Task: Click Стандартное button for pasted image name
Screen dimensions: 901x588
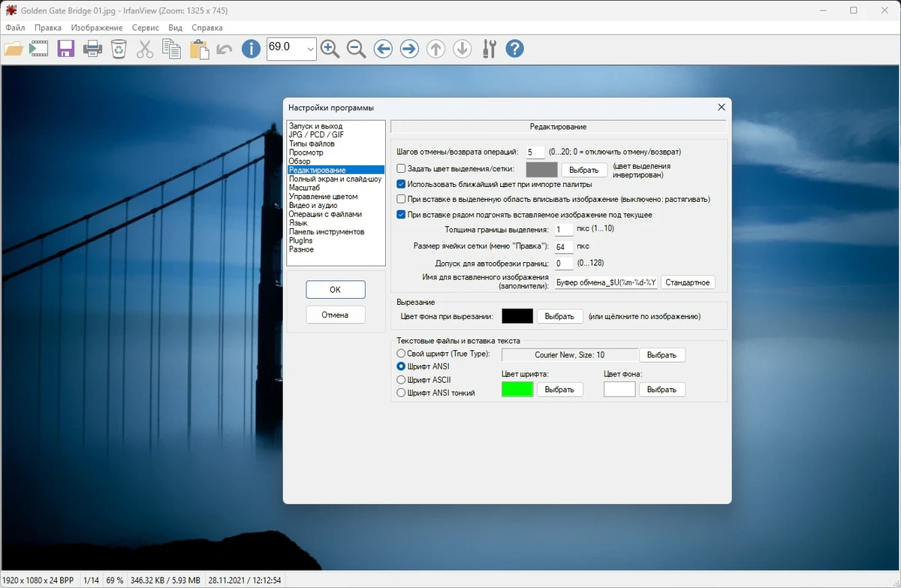Action: [x=688, y=282]
